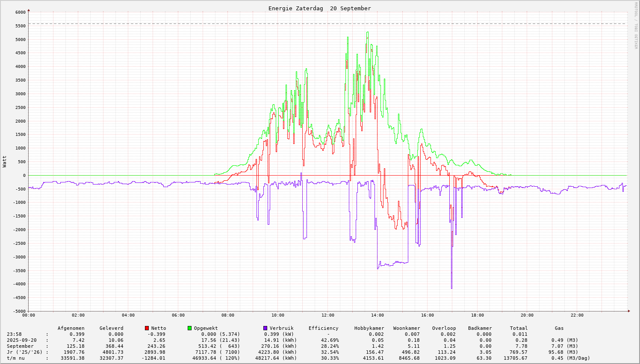This screenshot has width=640, height=364.
Task: Select the Efficiency column header
Action: point(323,328)
